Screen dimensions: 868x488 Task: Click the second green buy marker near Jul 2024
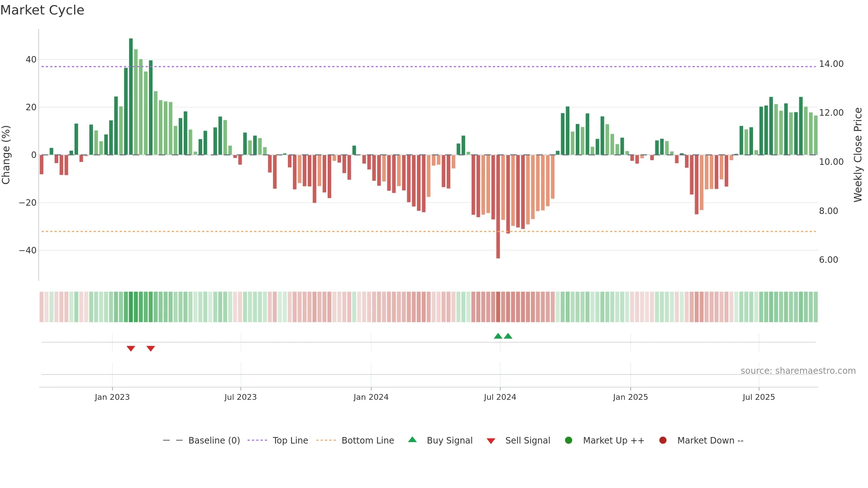pyautogui.click(x=508, y=336)
